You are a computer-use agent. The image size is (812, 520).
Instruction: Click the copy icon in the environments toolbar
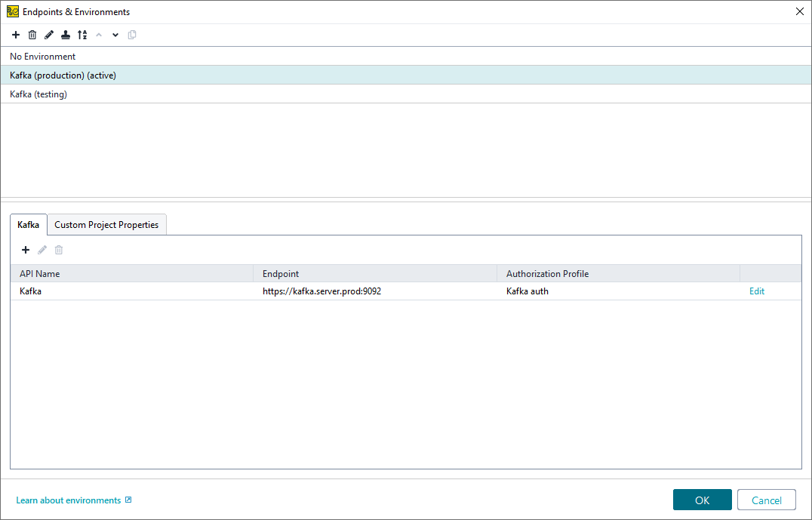tap(132, 35)
